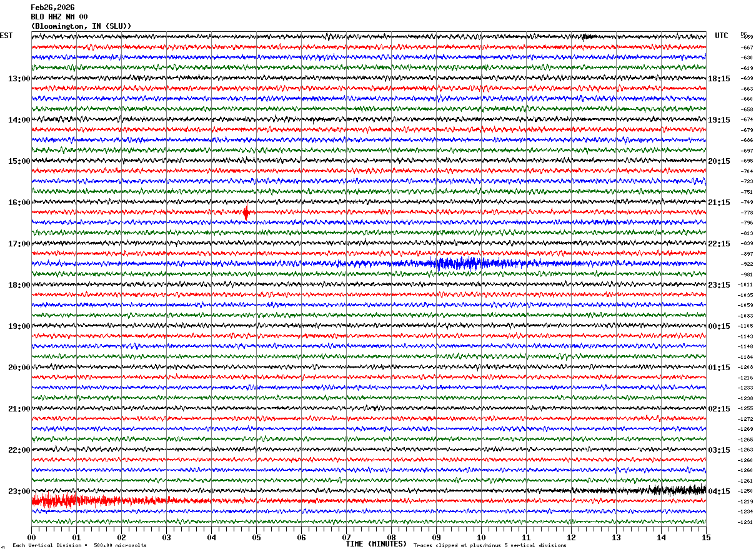Click the Each Vertical Division scale note
Image resolution: width=756 pixels, height=554 pixels.
pyautogui.click(x=79, y=545)
